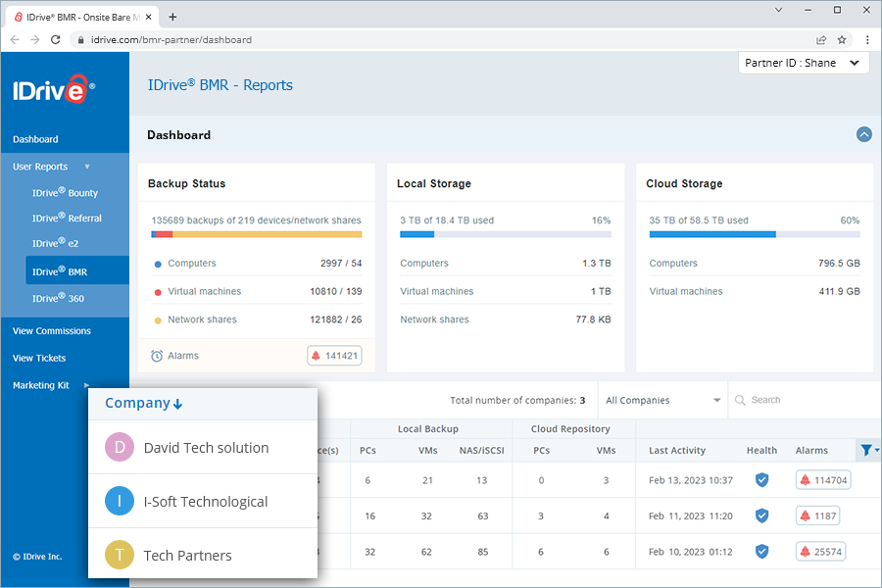Click the Cloud Storage Computers 796.5 GB value
The width and height of the screenshot is (882, 588).
(x=839, y=263)
